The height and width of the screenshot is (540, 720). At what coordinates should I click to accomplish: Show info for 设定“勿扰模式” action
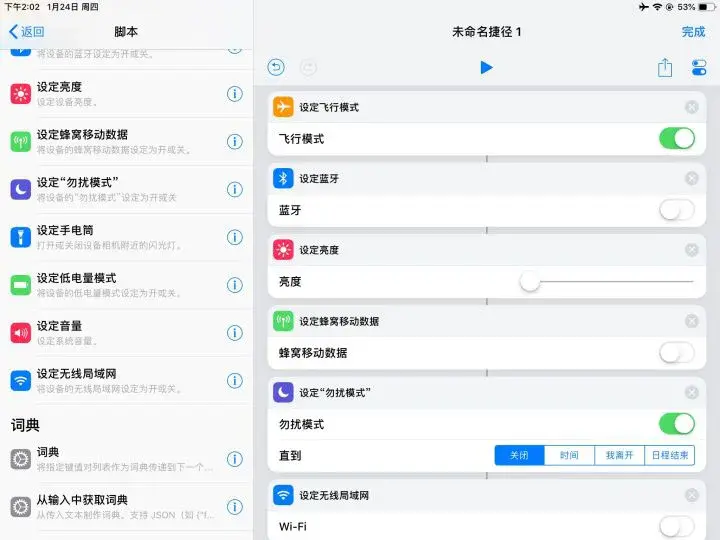(235, 189)
